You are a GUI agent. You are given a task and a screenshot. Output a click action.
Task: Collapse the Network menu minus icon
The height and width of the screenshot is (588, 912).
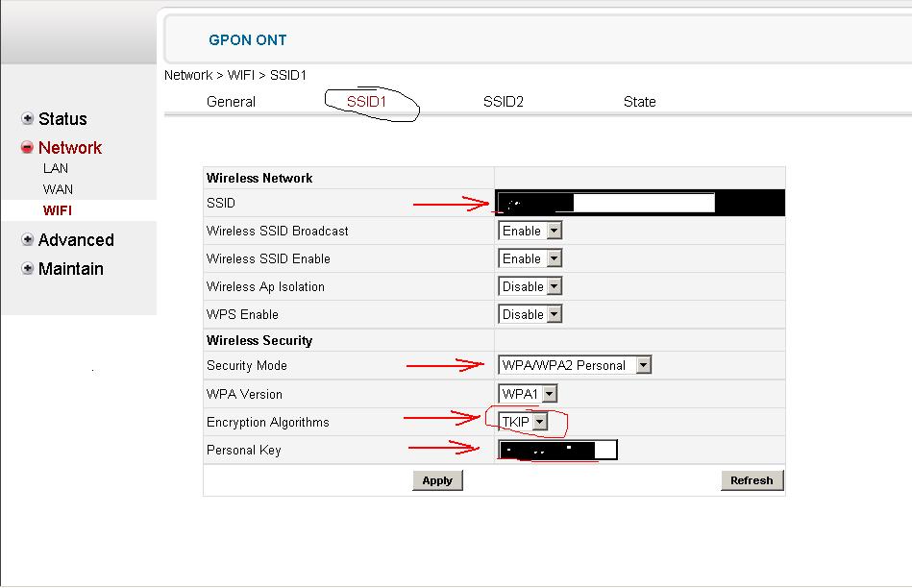coord(28,148)
